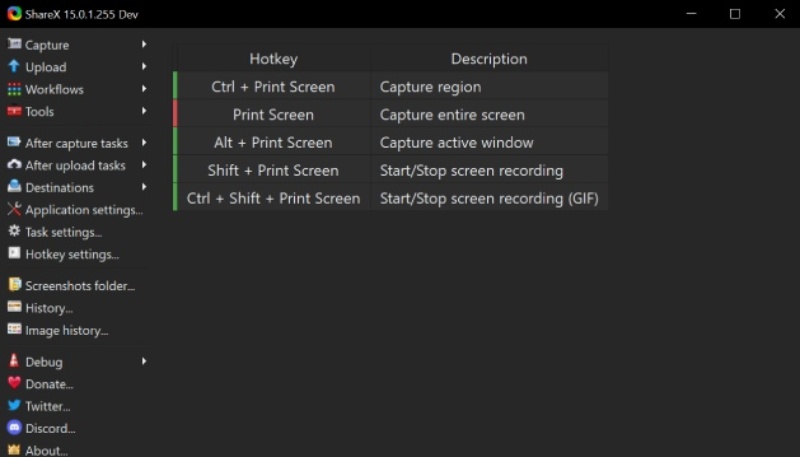Expand the Capture submenu arrow
The height and width of the screenshot is (457, 800).
click(x=144, y=44)
